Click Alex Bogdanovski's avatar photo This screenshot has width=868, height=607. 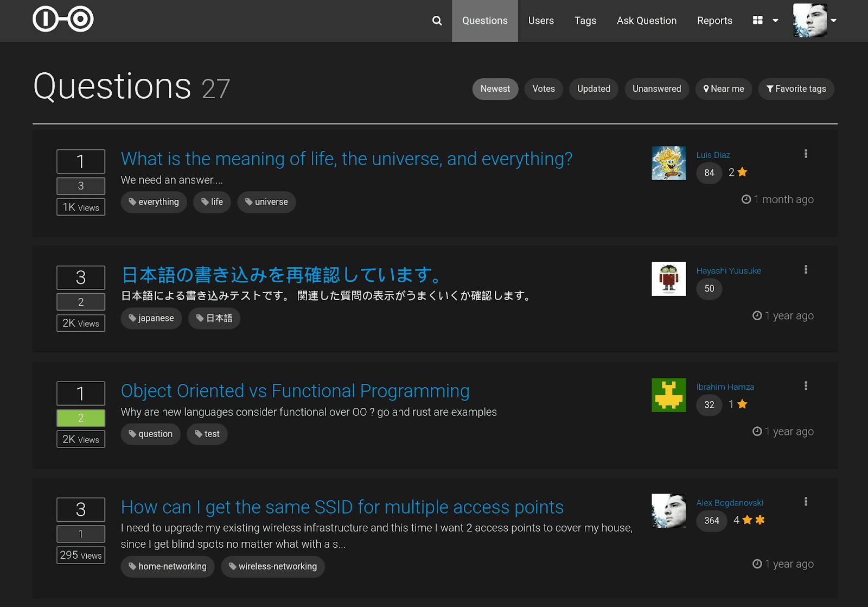pos(668,511)
